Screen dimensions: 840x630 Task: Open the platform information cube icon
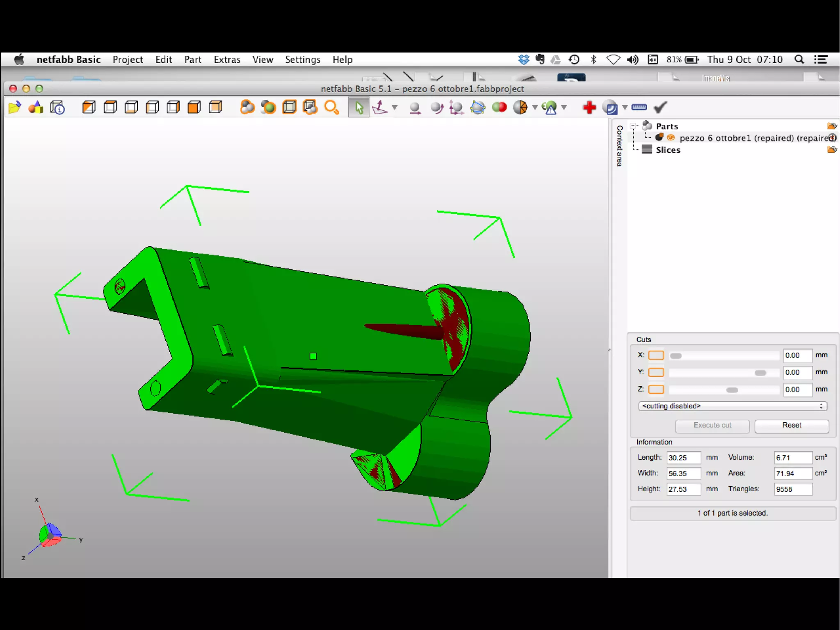[57, 108]
